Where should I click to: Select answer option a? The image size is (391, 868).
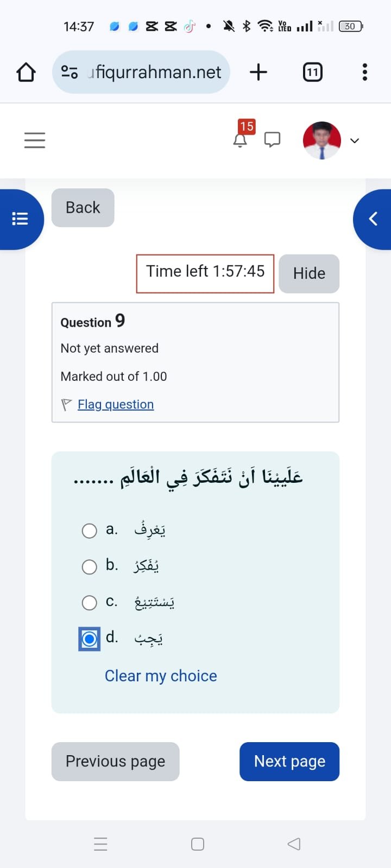click(90, 531)
